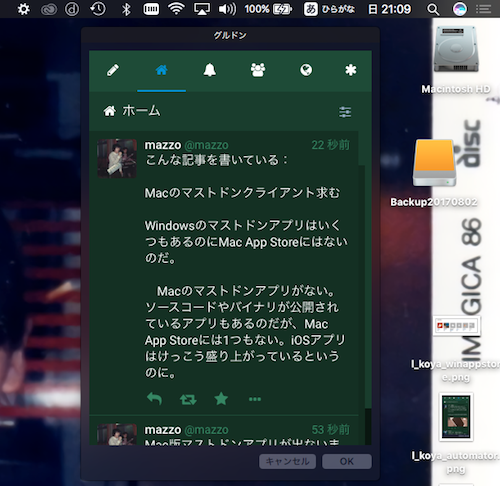Confirm with the OK button
Viewport: 500px width, 486px height.
[x=347, y=461]
